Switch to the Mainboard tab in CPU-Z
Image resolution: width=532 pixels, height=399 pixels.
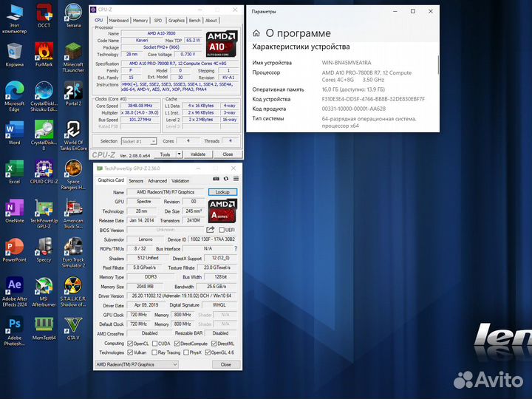[119, 21]
